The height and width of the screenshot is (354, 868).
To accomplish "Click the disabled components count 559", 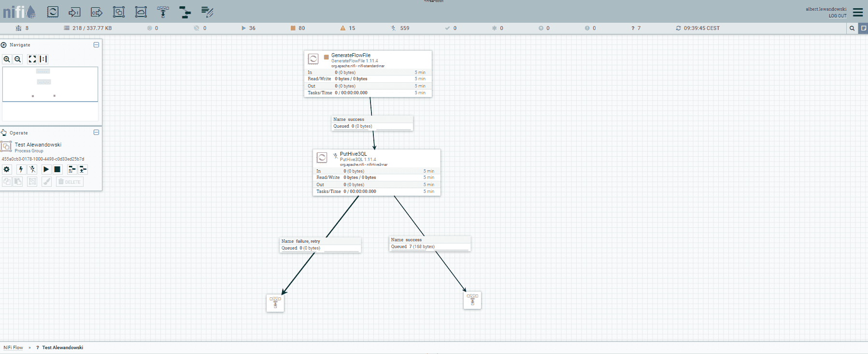I will [x=400, y=28].
